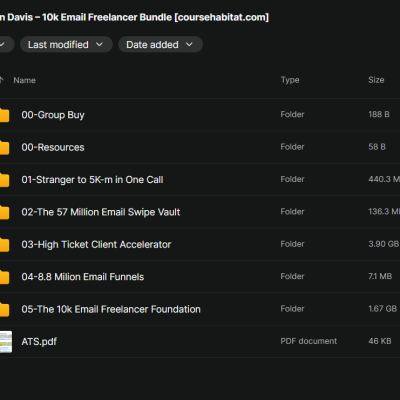Click the 10k Email Freelancer Bundle folder title
The width and height of the screenshot is (400, 400).
point(134,17)
